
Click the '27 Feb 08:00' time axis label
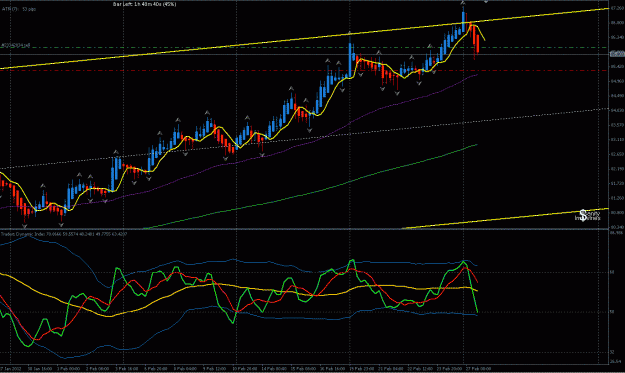click(478, 369)
